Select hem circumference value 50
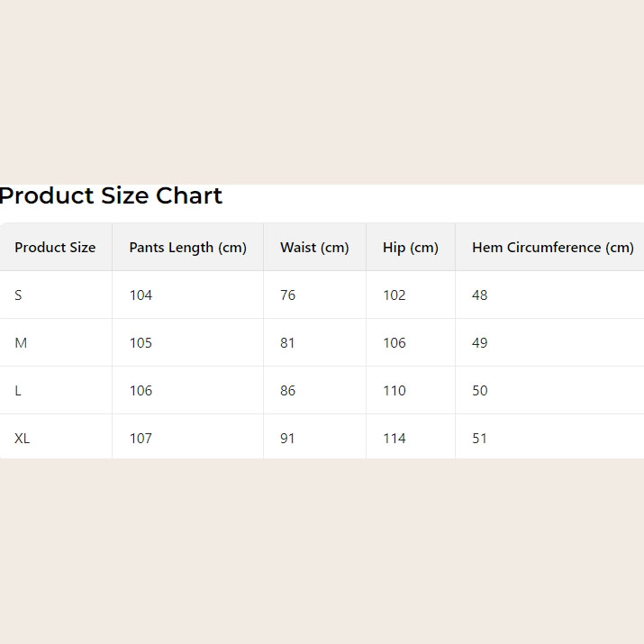 [x=479, y=391]
